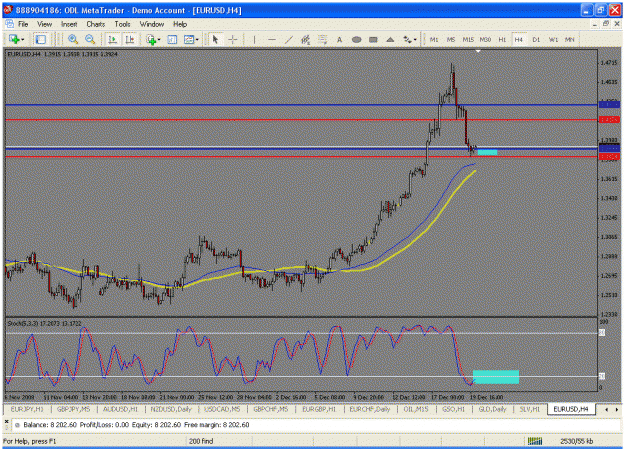Expand the New Chart dropdown arrow

click(23, 39)
